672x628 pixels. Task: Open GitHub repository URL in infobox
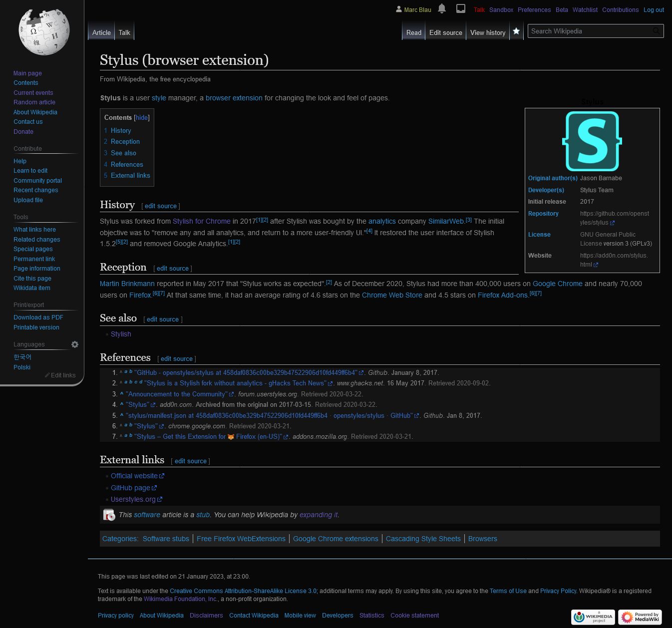click(615, 218)
